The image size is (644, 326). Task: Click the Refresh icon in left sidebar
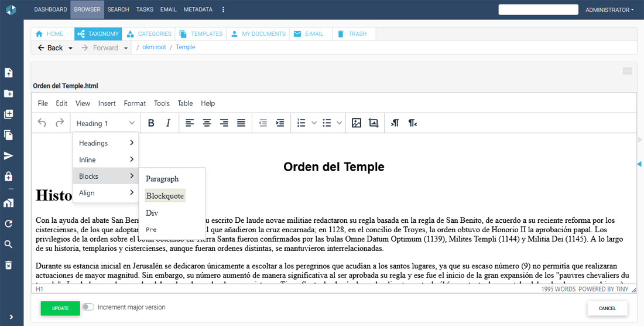click(x=9, y=224)
